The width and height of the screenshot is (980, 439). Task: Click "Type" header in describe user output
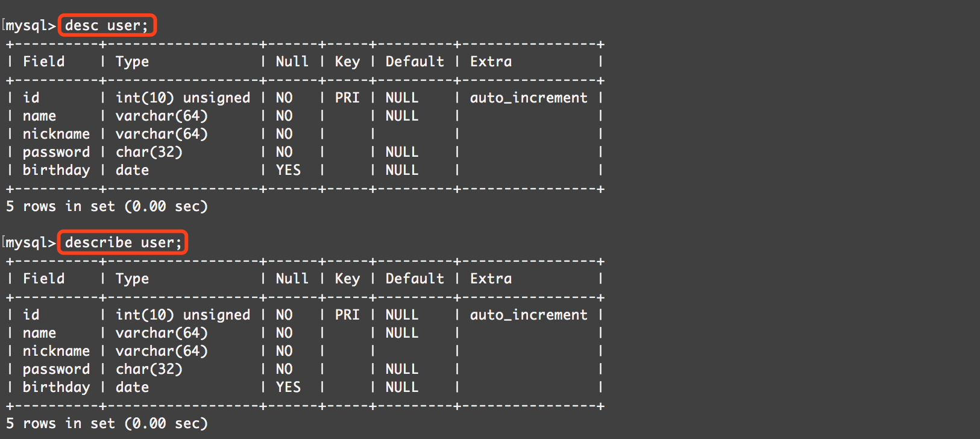(x=132, y=279)
